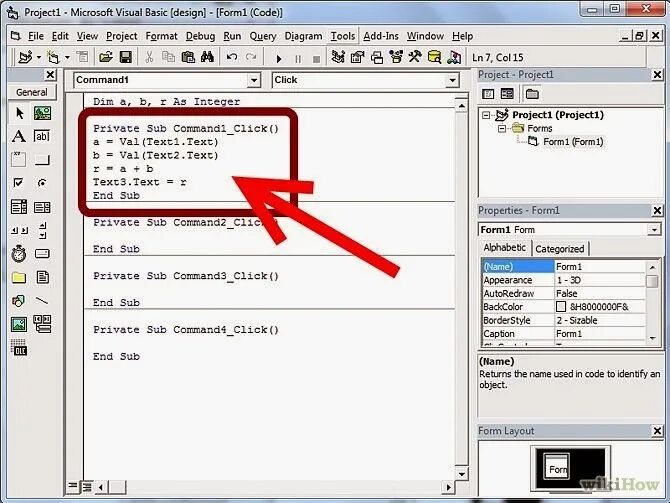Click the code editor scroll down arrow
This screenshot has height=503, width=670.
[461, 474]
